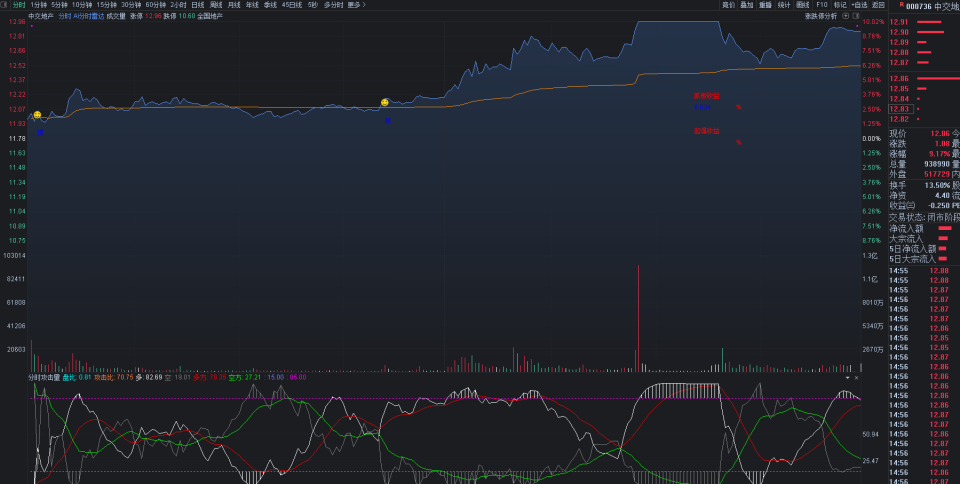This screenshot has height=484, width=960.
Task: Click the boxed 12.83 bid price
Action: [x=901, y=109]
